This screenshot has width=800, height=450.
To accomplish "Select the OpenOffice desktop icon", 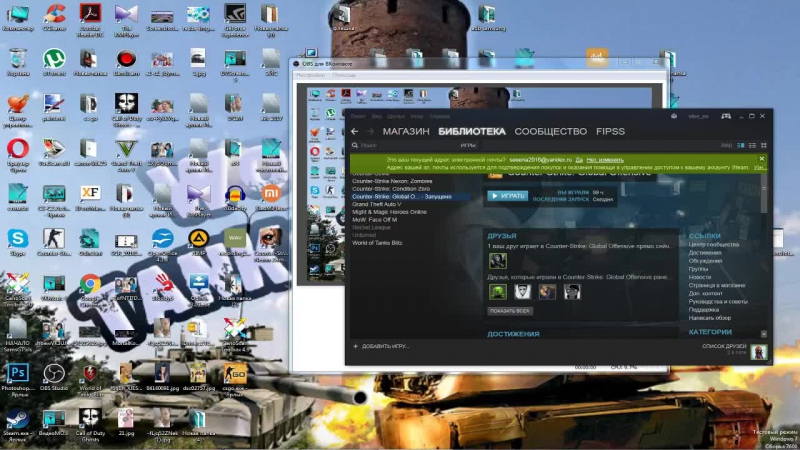I will (x=162, y=245).
